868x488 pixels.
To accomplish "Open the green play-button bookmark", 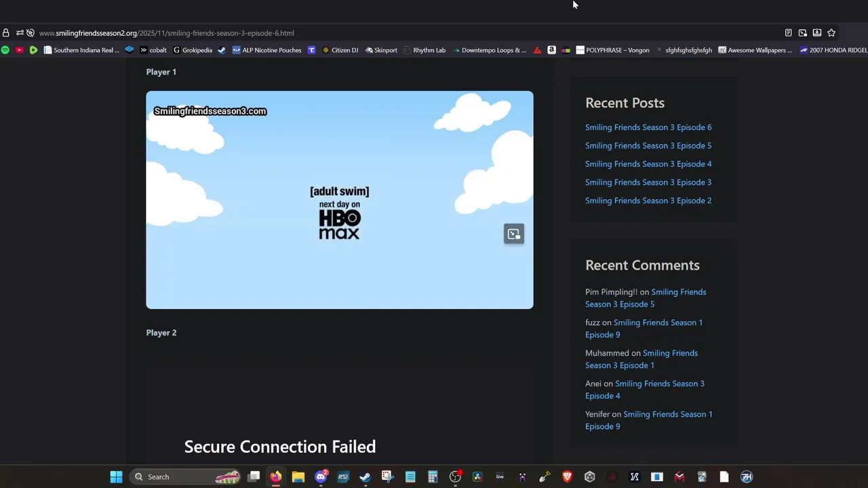I will point(33,50).
